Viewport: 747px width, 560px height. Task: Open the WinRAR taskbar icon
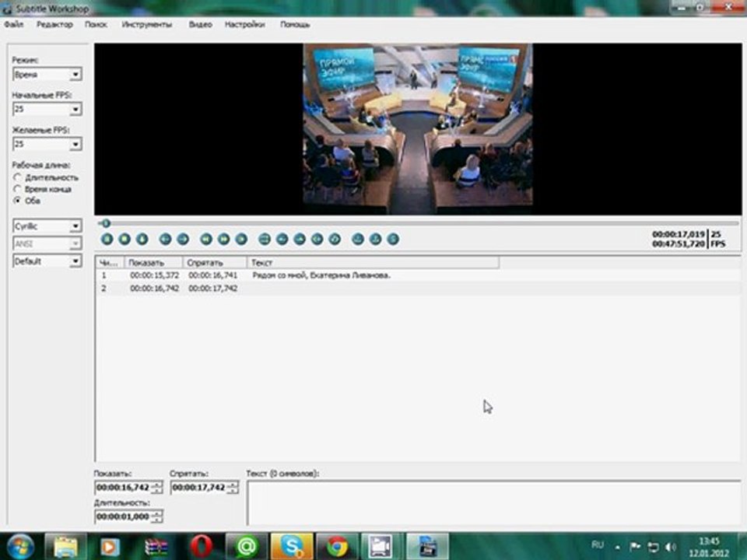156,546
